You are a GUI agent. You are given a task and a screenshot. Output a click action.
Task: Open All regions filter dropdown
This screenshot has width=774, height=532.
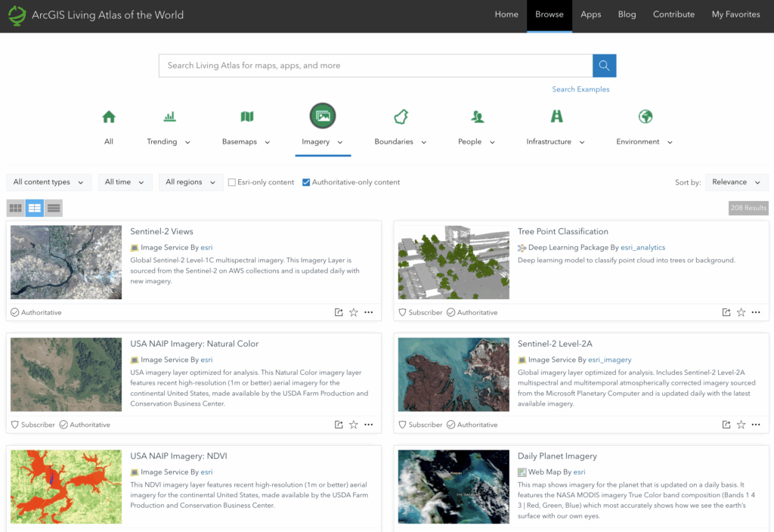point(190,182)
